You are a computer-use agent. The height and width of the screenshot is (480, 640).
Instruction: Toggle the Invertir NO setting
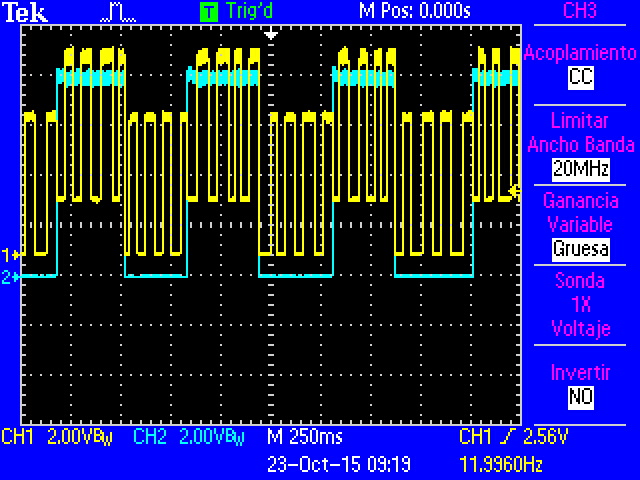click(580, 397)
